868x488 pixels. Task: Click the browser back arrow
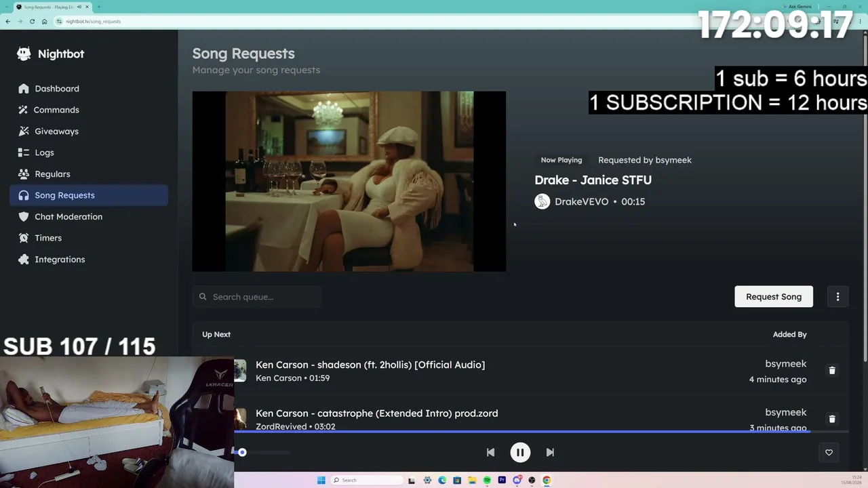coord(7,22)
